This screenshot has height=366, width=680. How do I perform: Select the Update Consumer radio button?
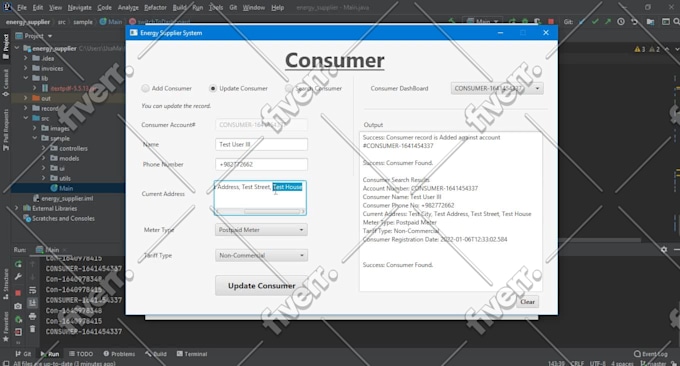(x=212, y=88)
